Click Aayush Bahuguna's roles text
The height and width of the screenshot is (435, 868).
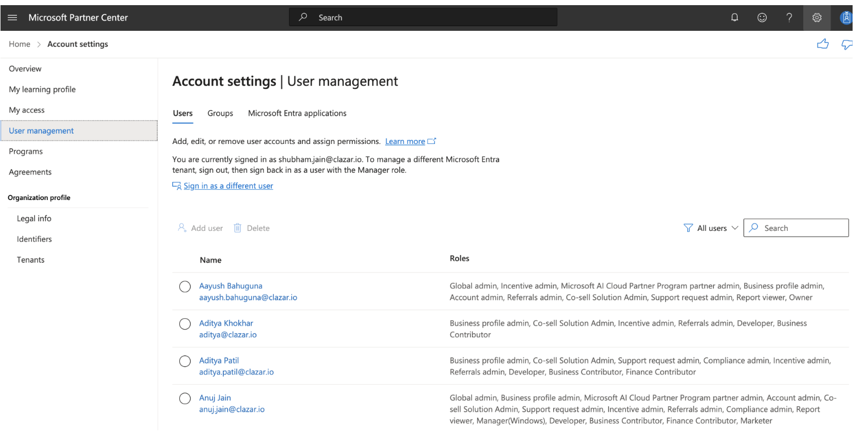tap(637, 292)
